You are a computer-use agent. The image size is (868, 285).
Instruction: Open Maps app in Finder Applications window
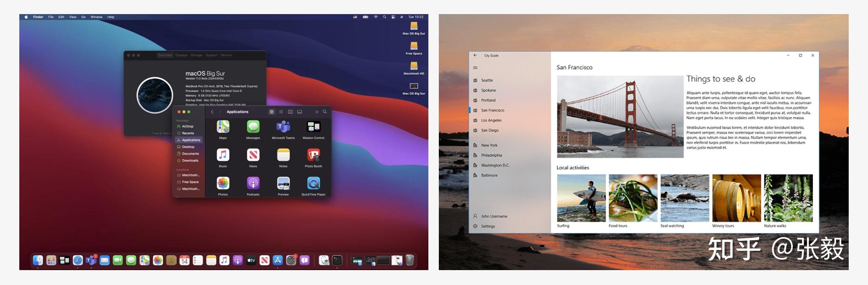coord(223,127)
